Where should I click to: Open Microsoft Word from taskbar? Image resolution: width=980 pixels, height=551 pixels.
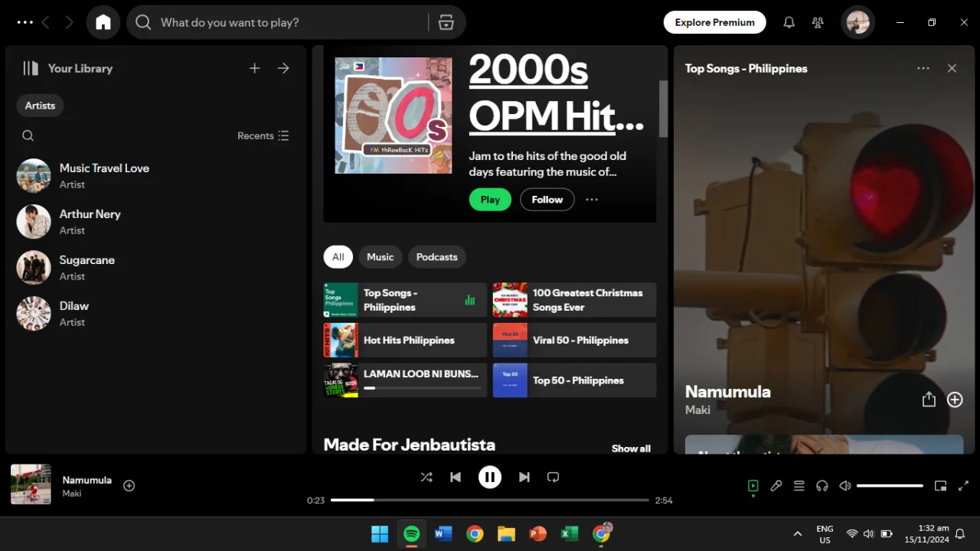[443, 533]
